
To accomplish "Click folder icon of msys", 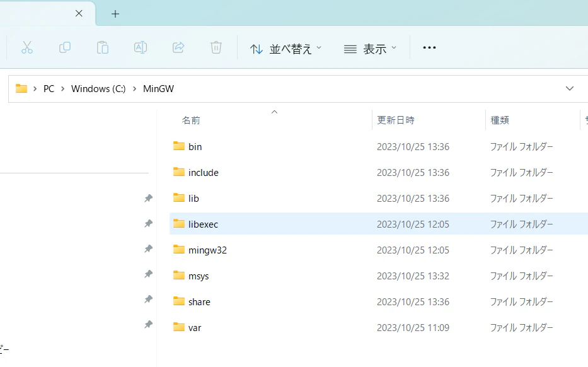I will (179, 276).
